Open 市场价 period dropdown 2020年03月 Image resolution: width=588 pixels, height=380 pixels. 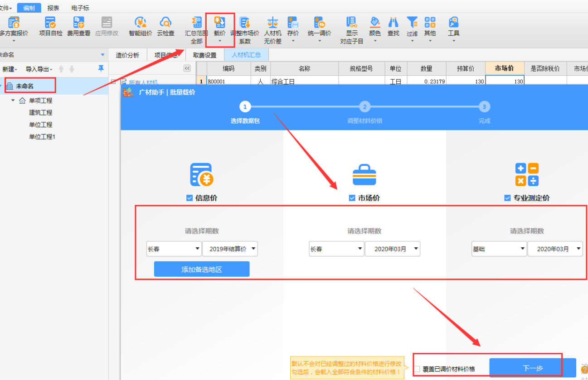393,249
